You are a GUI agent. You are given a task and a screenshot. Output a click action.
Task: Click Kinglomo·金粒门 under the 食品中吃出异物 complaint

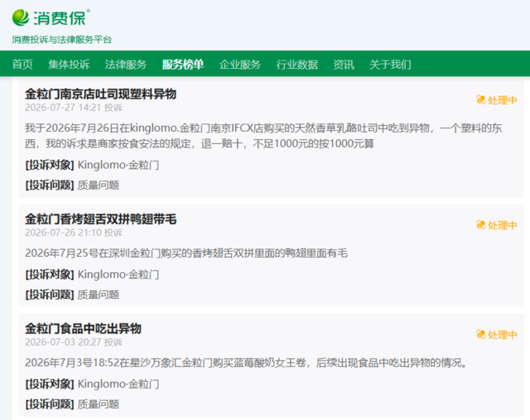[x=118, y=384]
